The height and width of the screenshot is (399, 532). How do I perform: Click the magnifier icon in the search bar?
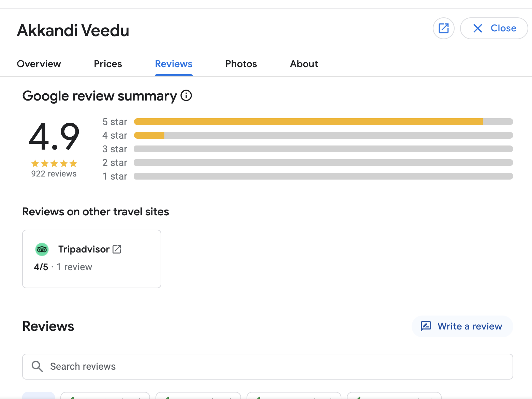tap(37, 366)
